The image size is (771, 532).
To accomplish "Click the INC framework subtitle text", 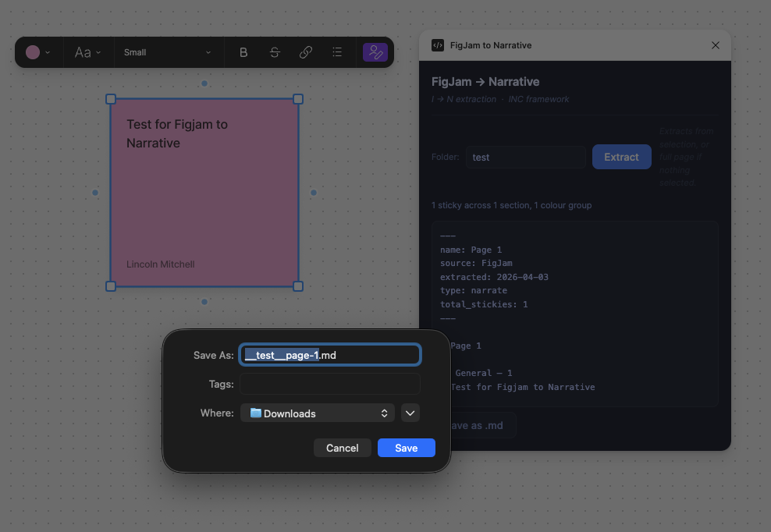I will pyautogui.click(x=538, y=99).
